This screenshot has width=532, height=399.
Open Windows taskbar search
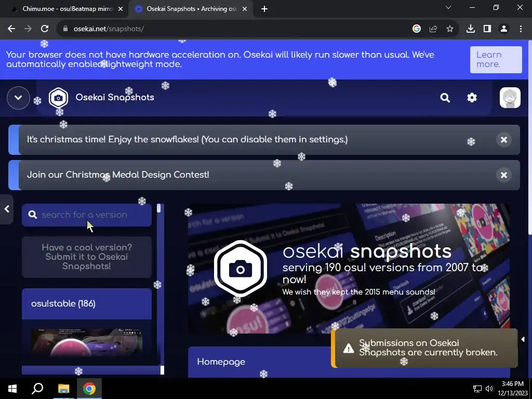tap(37, 389)
